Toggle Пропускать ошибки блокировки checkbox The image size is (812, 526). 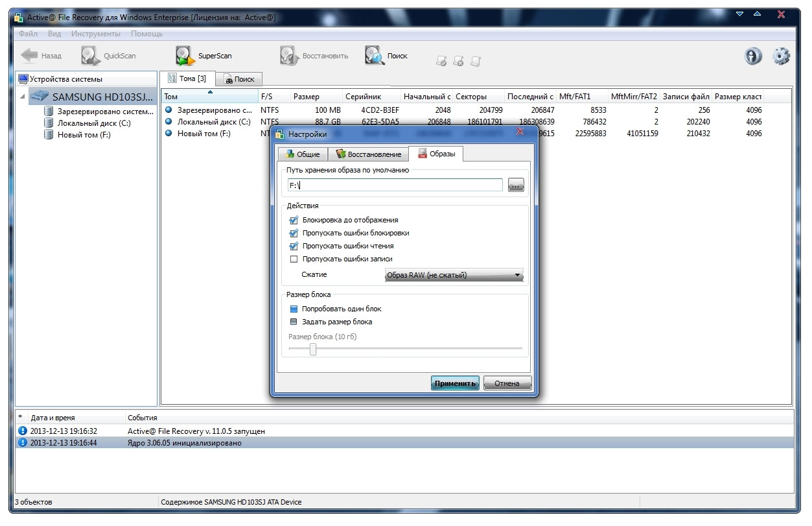tap(294, 233)
